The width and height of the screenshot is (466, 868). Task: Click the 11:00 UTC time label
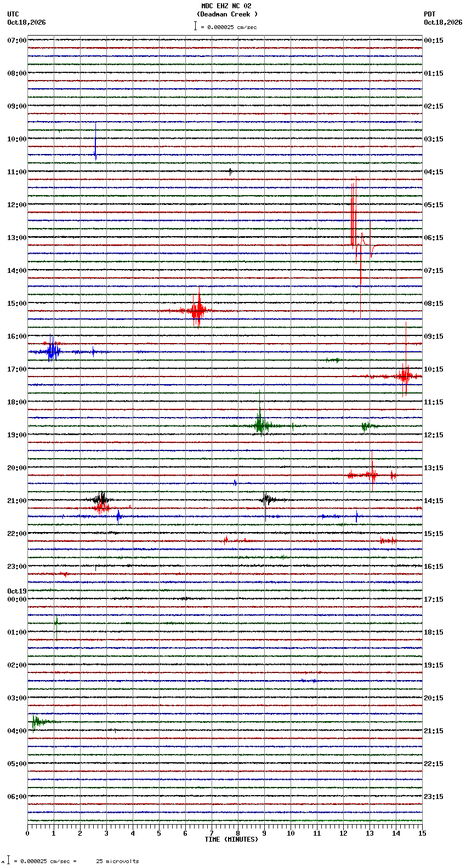17,172
